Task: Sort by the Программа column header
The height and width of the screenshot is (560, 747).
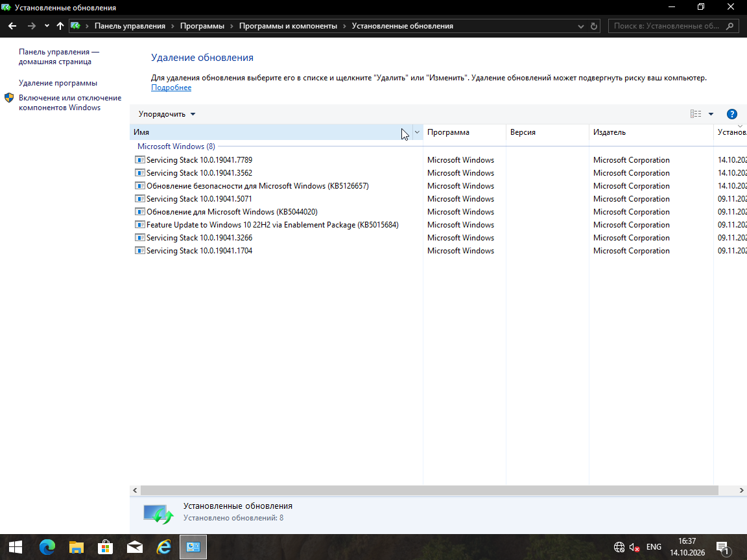Action: (464, 132)
